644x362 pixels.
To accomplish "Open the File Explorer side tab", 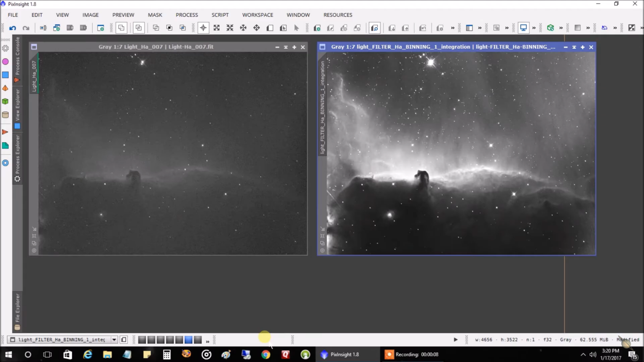I will (x=17, y=312).
